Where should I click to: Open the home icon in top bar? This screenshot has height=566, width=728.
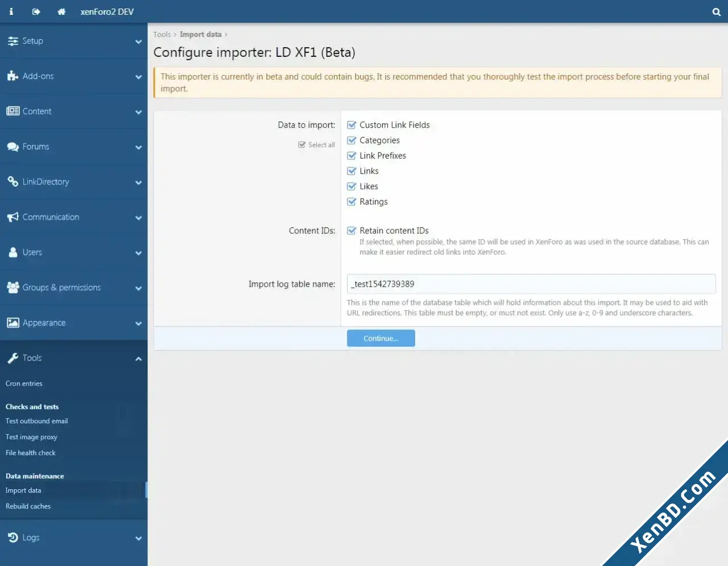[x=61, y=11]
